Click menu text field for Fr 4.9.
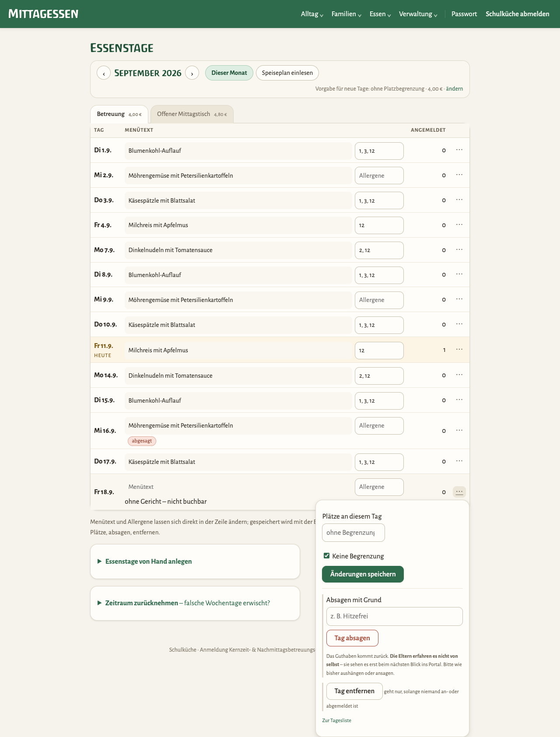 (238, 225)
